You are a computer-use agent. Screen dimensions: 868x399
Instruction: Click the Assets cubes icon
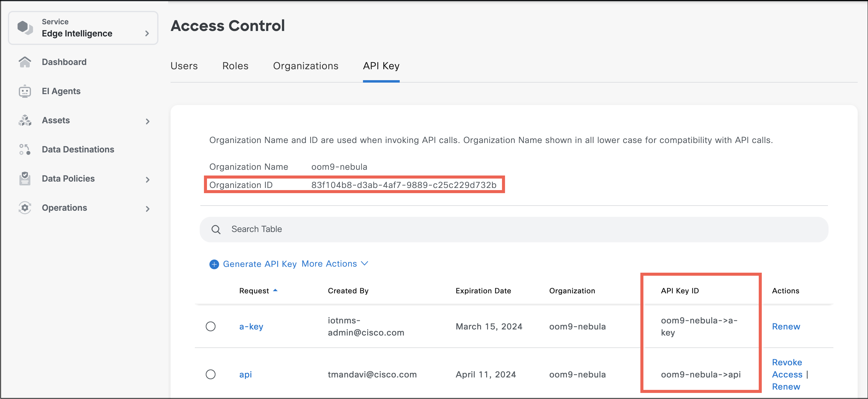(x=25, y=120)
